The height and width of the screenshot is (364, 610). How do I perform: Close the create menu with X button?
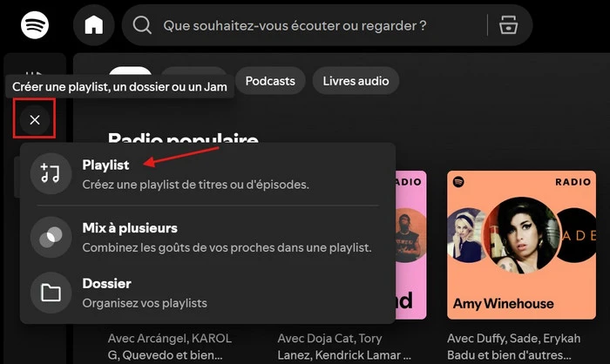click(x=35, y=119)
